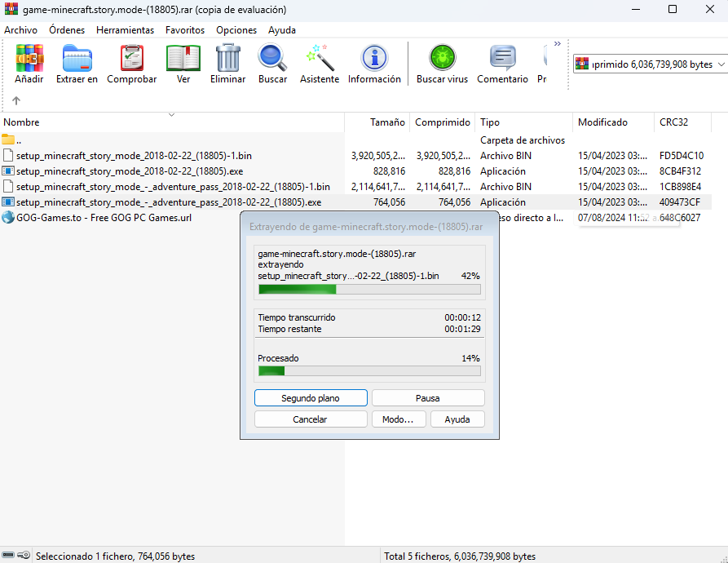The width and height of the screenshot is (728, 563).
Task: Click icon of setup_minecraft_story_mode_2018-02-22_(18805).exe
Action: tap(8, 171)
